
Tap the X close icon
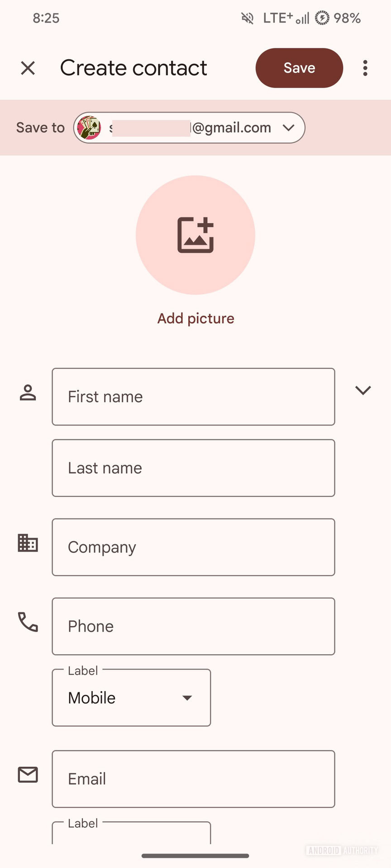point(28,68)
